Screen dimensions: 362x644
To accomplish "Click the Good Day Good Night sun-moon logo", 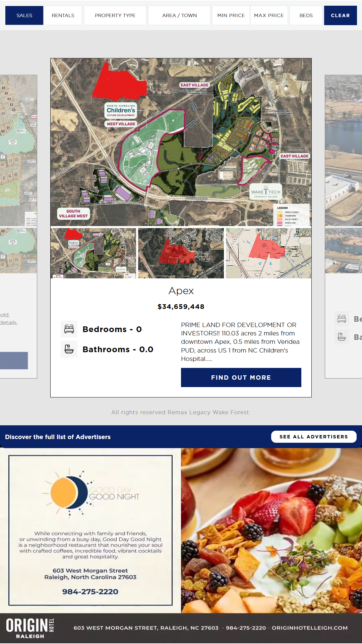I will click(90, 493).
